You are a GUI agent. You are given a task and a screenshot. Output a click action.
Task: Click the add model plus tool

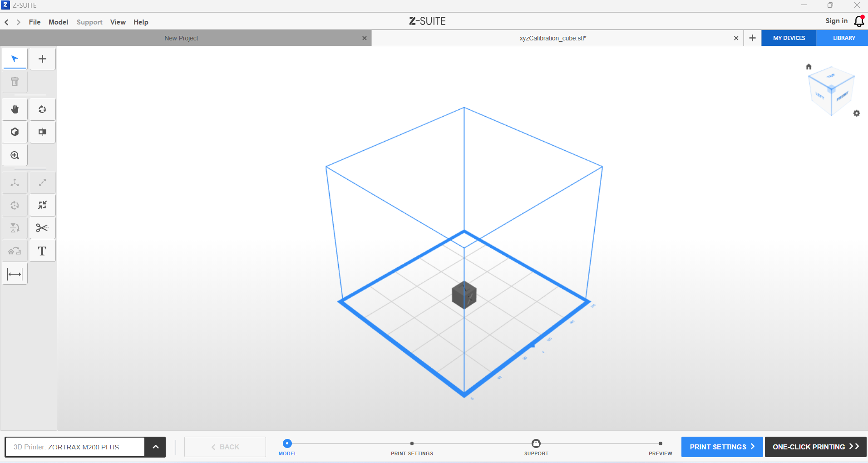[42, 59]
